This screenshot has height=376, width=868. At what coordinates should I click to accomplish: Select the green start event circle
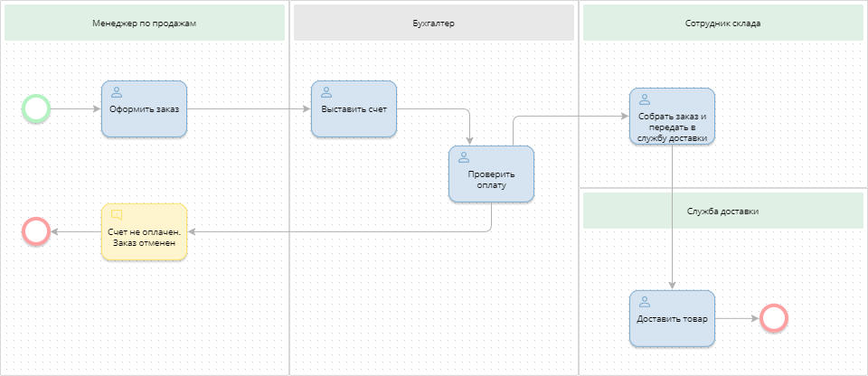[36, 108]
